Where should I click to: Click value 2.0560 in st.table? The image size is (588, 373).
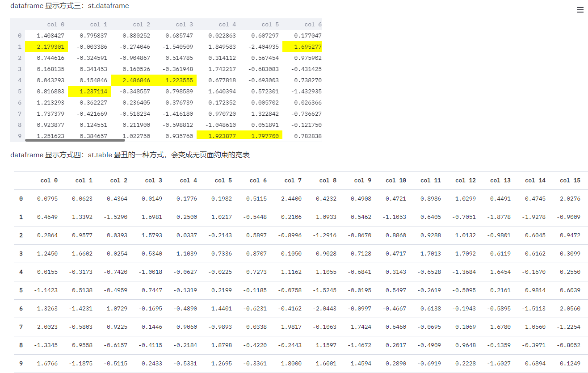coord(570,309)
